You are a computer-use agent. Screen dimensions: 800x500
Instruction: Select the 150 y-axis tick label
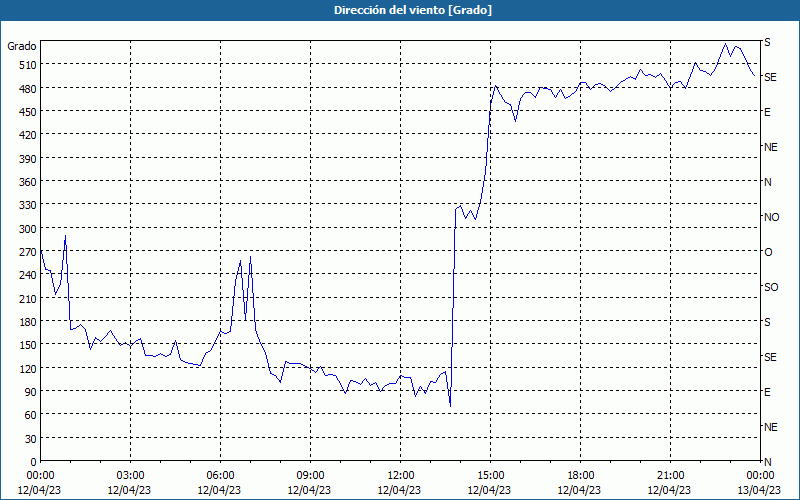pyautogui.click(x=29, y=345)
